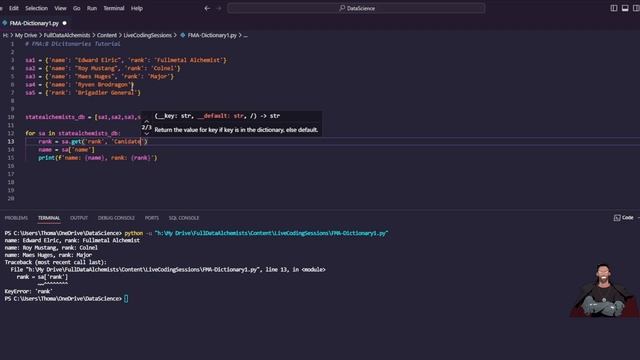The image size is (640, 360).
Task: Click the breadcrumb ellipsis symbol item
Action: tap(246, 36)
